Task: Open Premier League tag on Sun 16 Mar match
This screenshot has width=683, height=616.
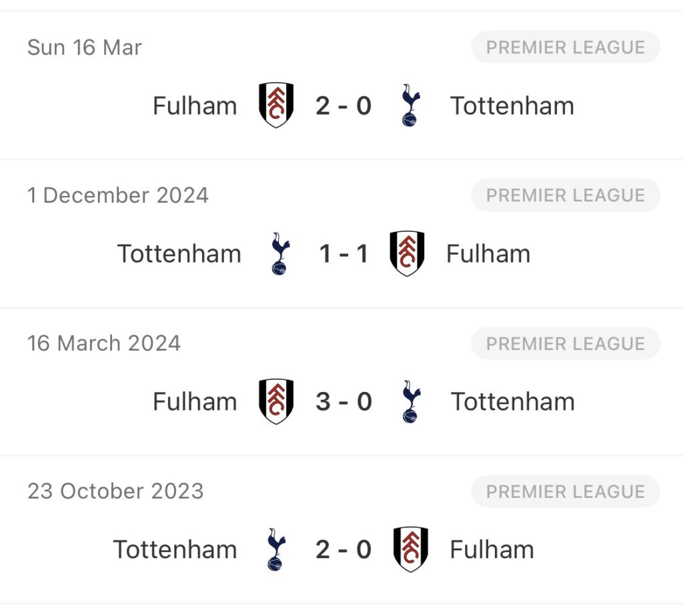Action: pos(565,47)
